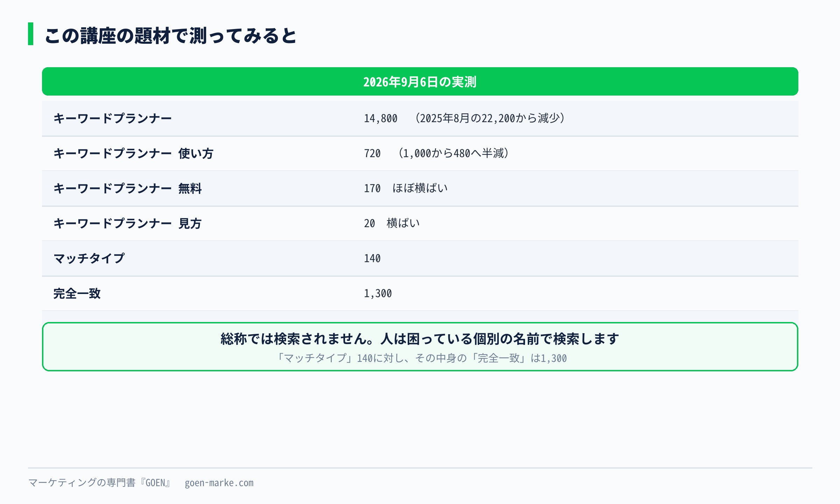This screenshot has height=504, width=840.
Task: Click the row label キーワードプランナー 見方
Action: 127,223
